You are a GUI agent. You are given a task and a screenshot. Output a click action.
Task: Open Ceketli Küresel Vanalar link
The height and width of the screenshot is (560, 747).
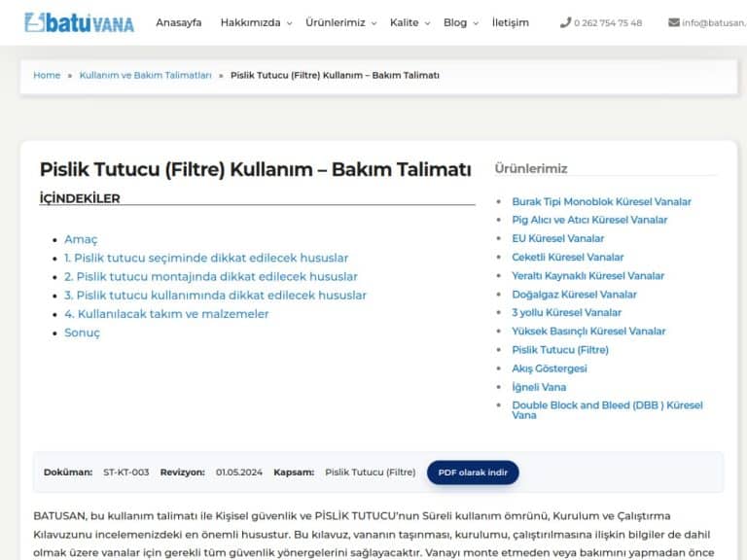tap(567, 257)
